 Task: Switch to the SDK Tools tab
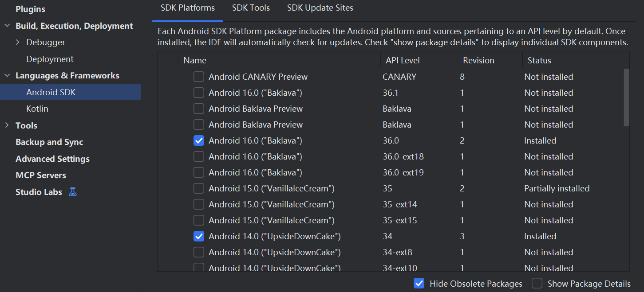pyautogui.click(x=251, y=8)
